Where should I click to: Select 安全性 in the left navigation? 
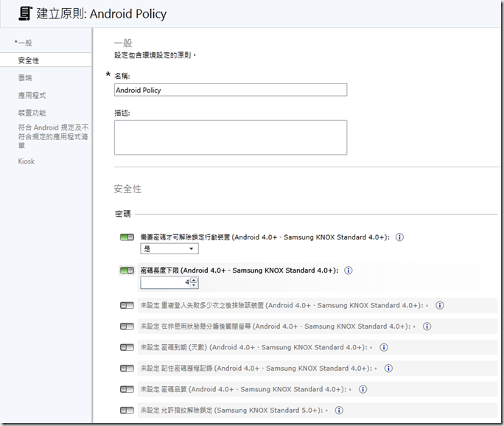pos(29,60)
